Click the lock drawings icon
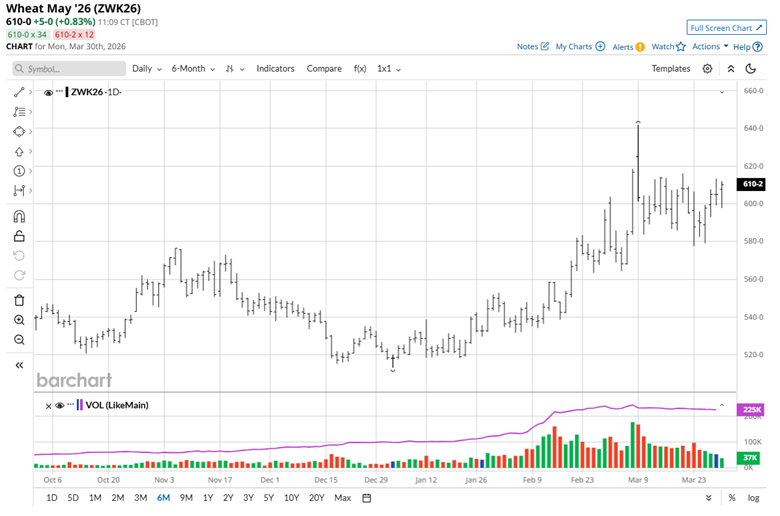The image size is (780, 516). (x=19, y=237)
